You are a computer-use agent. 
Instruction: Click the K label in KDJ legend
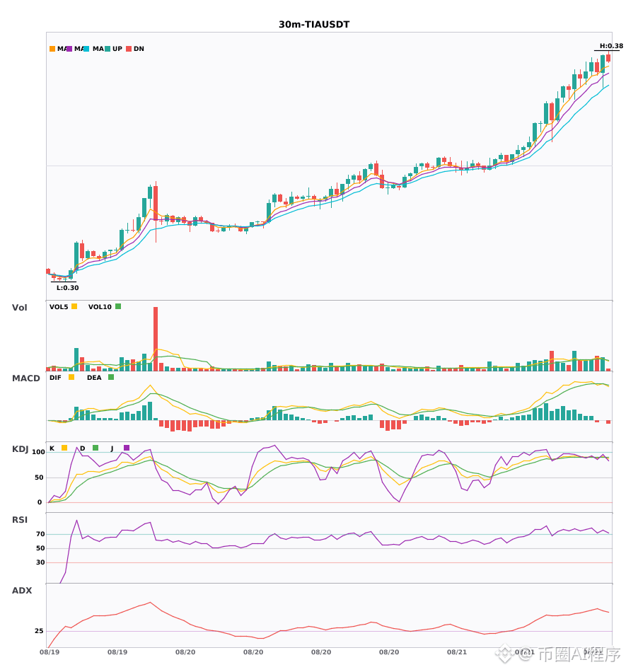52,448
